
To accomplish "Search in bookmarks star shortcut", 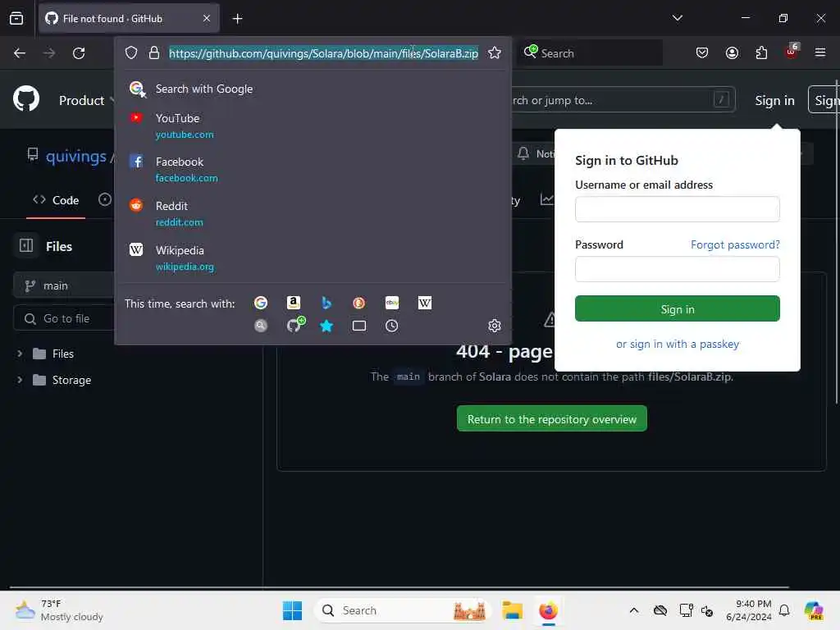I will point(326,326).
